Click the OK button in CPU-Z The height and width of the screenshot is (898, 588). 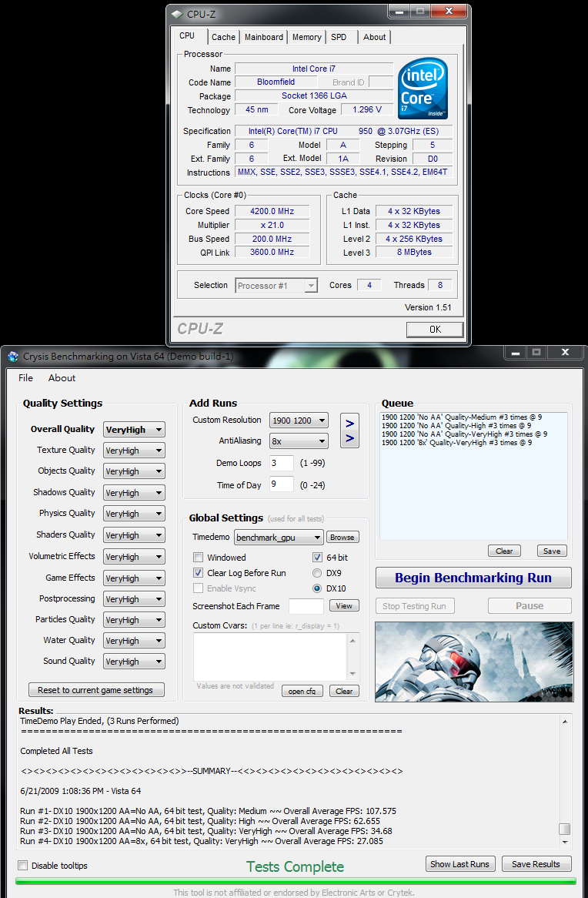[x=435, y=330]
